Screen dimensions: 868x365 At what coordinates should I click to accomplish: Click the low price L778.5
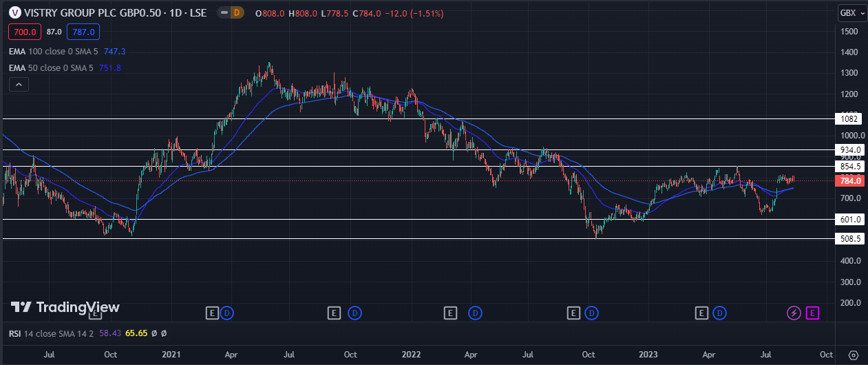(x=336, y=13)
